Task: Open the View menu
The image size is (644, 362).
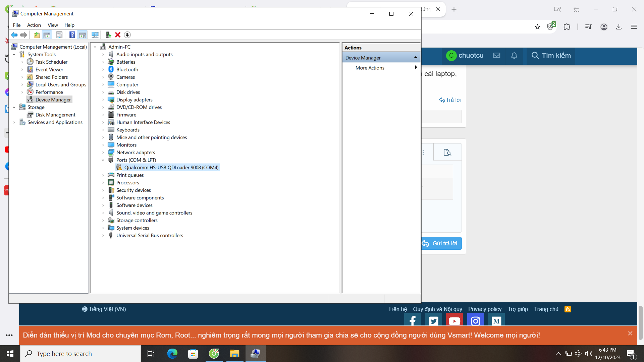Action: pos(53,25)
